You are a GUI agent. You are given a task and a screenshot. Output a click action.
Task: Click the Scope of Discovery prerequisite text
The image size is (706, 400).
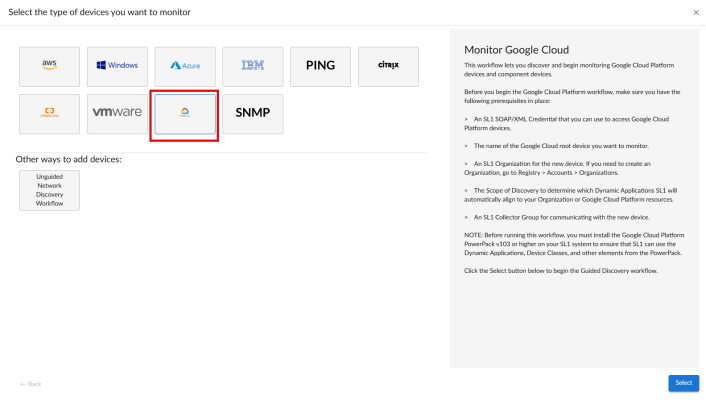pyautogui.click(x=570, y=195)
